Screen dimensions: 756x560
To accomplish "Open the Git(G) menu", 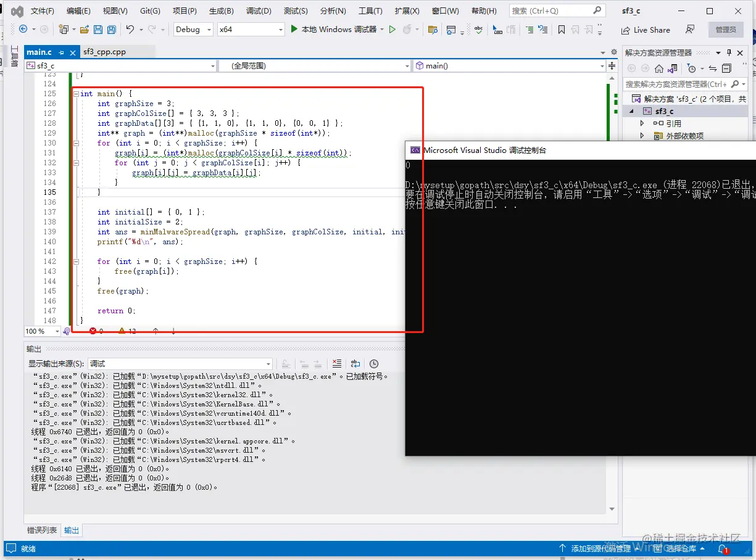I will [x=150, y=11].
